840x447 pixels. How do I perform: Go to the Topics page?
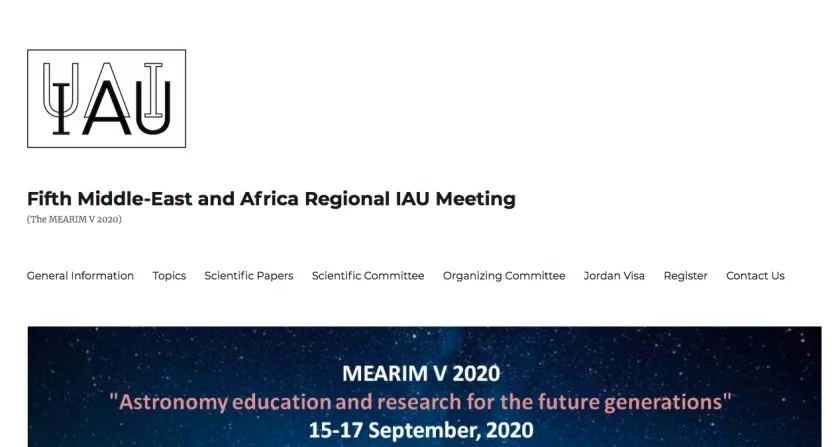tap(169, 276)
